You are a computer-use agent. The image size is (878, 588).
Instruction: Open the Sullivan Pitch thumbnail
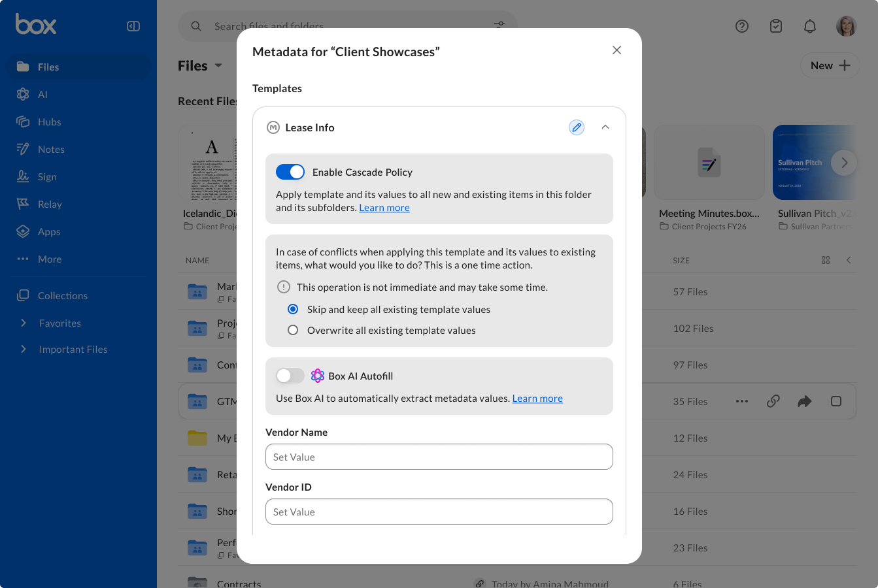pyautogui.click(x=814, y=162)
